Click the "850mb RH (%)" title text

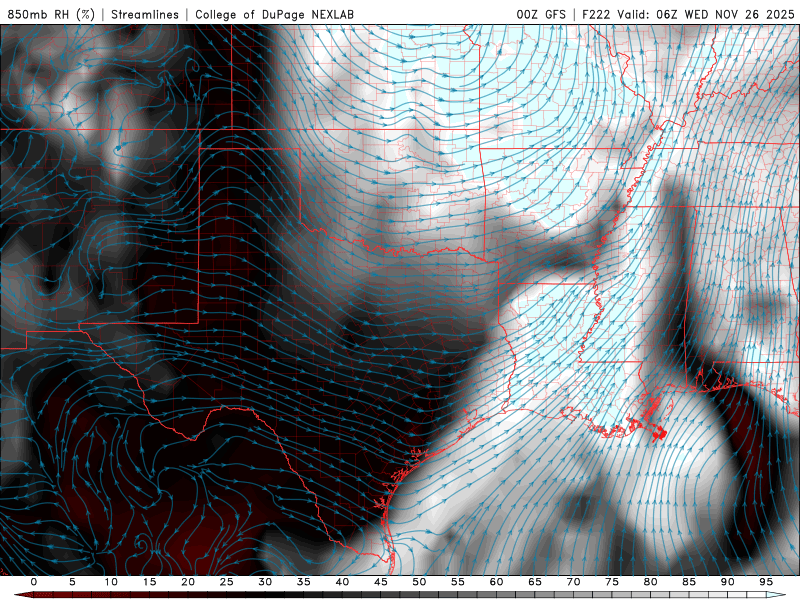[51, 14]
